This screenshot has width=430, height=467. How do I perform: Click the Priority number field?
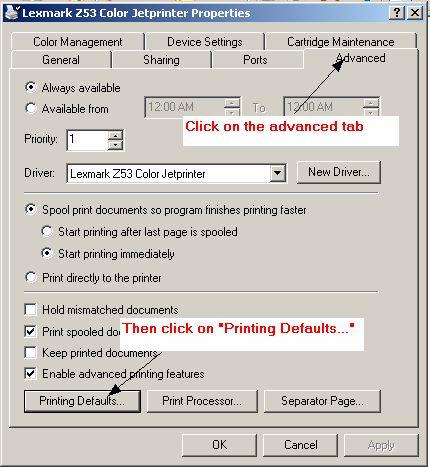(87, 140)
